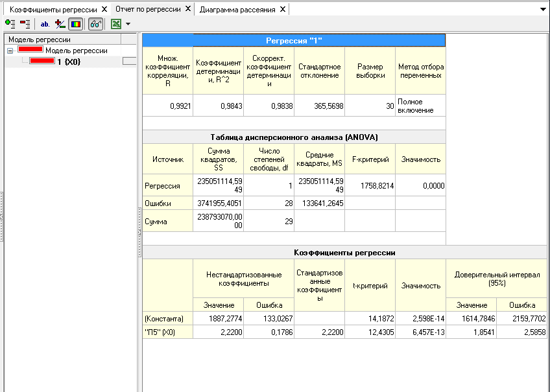This screenshot has width=550, height=392.
Task: Select the Ошибки row label in ANOVA
Action: [x=168, y=203]
